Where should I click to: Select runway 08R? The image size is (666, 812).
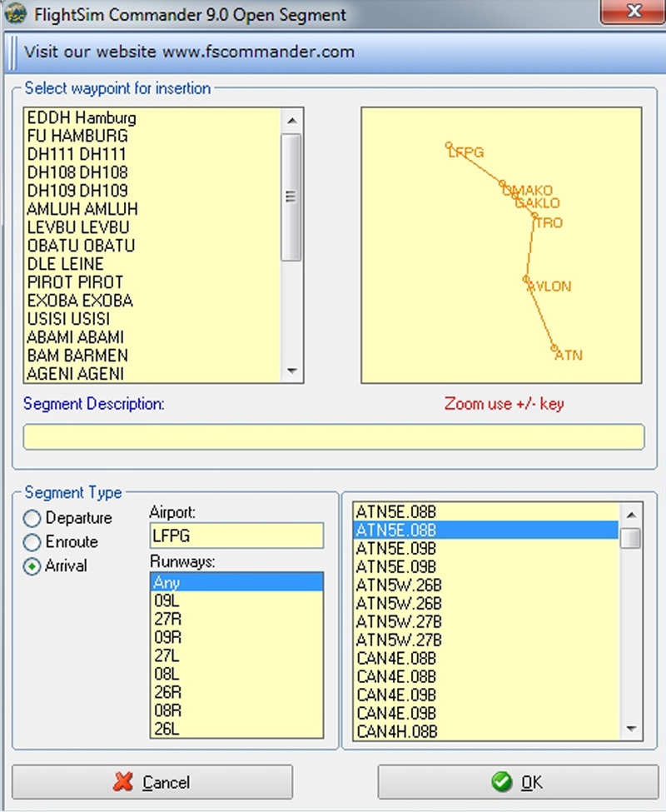click(x=236, y=710)
